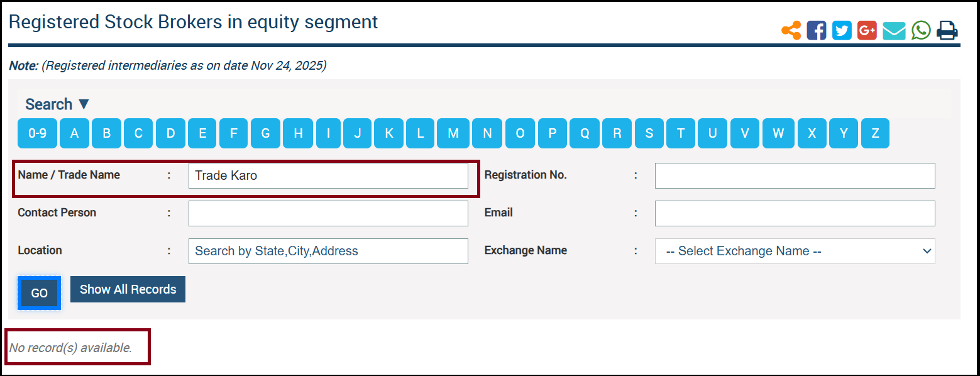
Task: Share page on Twitter
Action: 842,30
